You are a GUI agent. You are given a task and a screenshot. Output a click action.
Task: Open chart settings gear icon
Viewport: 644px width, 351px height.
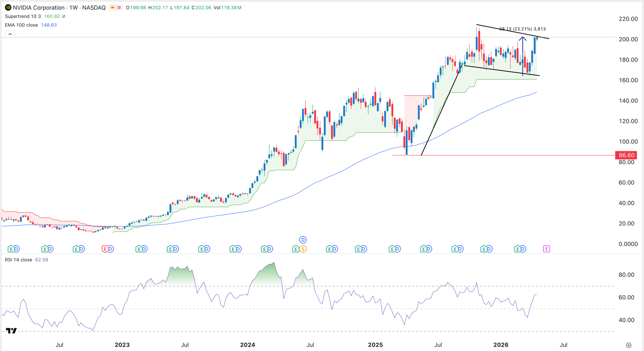(629, 345)
